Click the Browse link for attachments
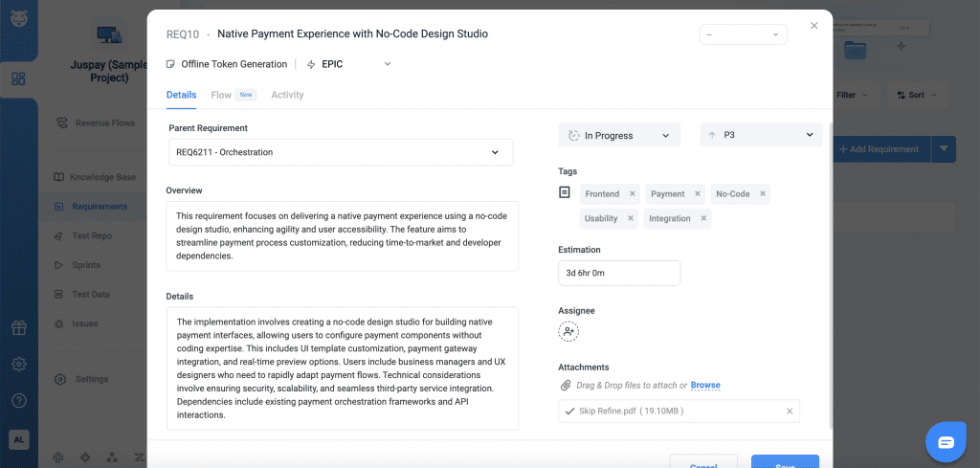Screen dimensions: 980x468 point(705,386)
